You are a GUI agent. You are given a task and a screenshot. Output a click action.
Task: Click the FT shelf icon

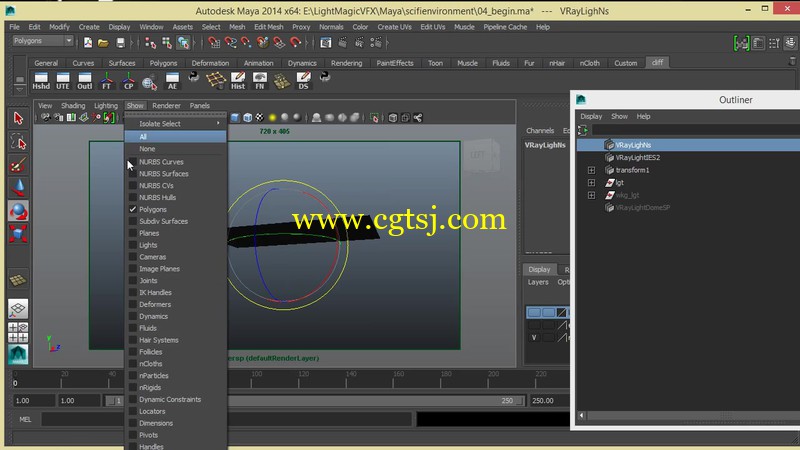tap(106, 81)
